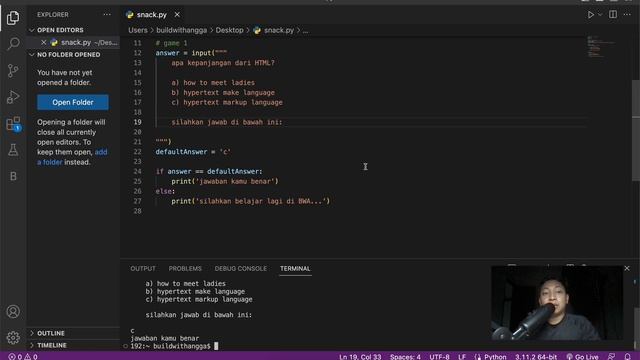Click Spaces: 4 indentation setting
Viewport: 640px width, 360px height.
(405, 356)
